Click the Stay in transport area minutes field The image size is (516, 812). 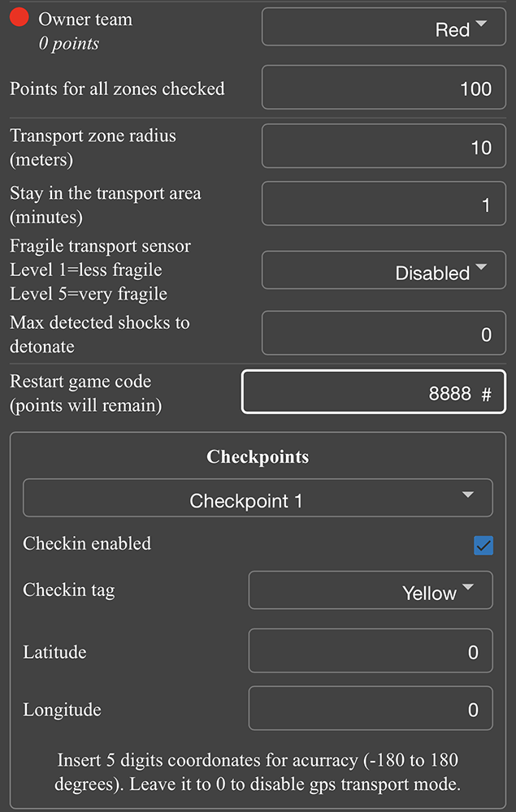coord(384,205)
